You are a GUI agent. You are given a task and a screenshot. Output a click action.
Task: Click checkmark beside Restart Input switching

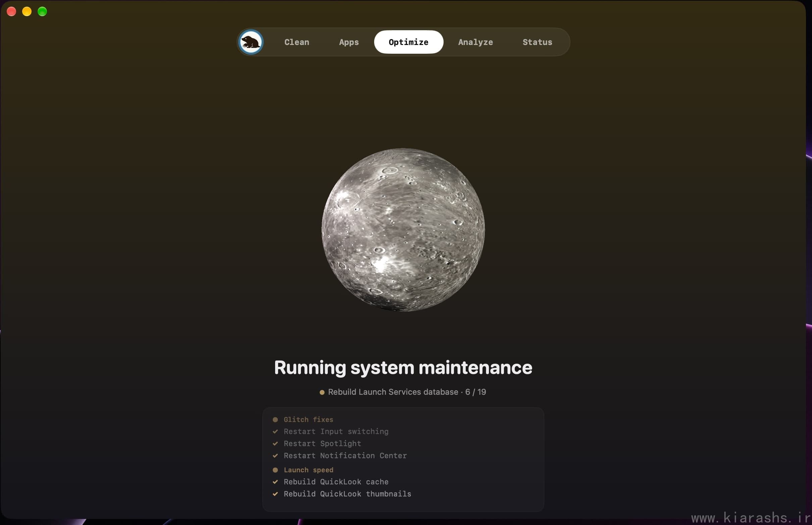[275, 432]
